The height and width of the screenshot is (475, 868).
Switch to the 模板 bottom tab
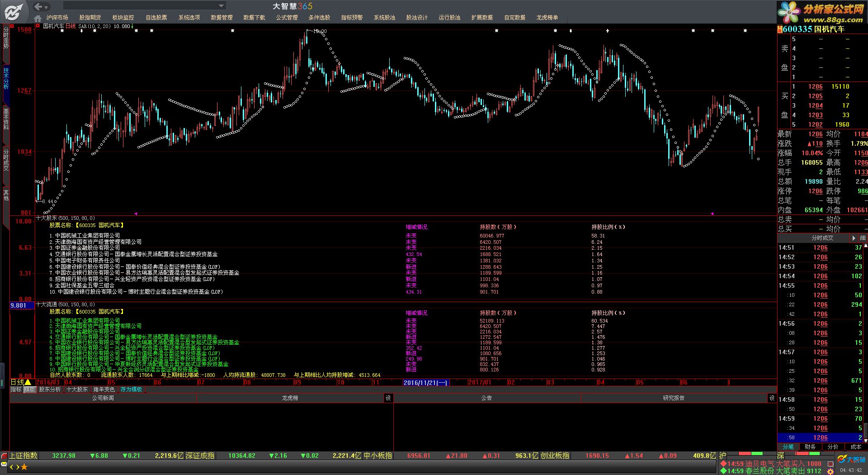tap(30, 389)
